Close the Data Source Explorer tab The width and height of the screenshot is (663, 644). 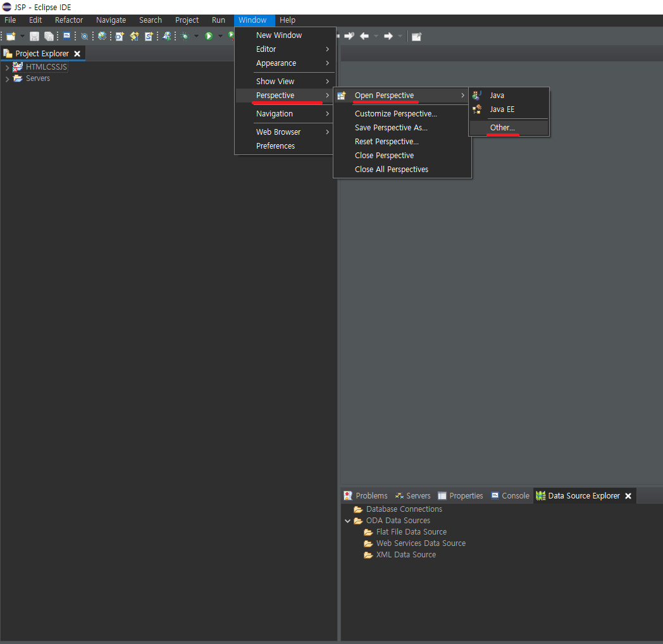628,496
